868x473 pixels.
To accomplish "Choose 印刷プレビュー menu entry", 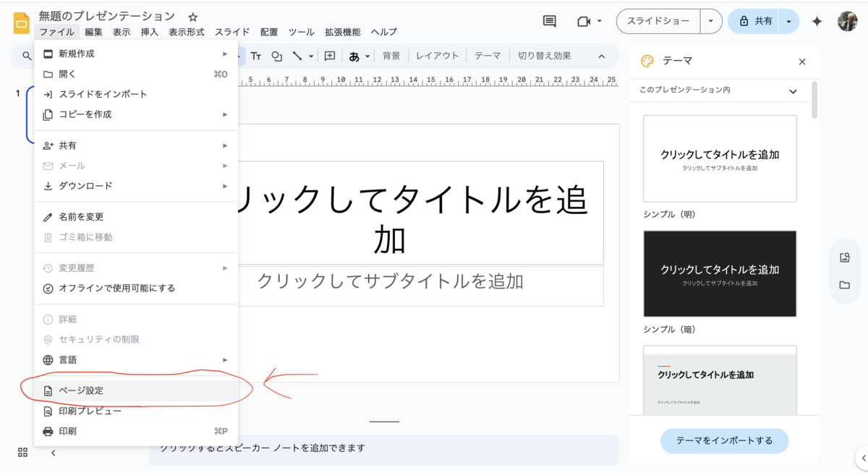I will pyautogui.click(x=136, y=411).
